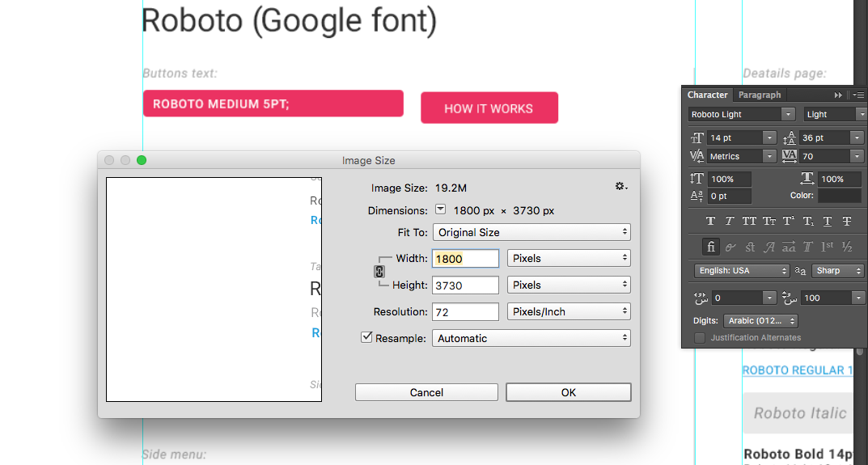Apply All Caps text style
The width and height of the screenshot is (868, 465).
pos(749,221)
